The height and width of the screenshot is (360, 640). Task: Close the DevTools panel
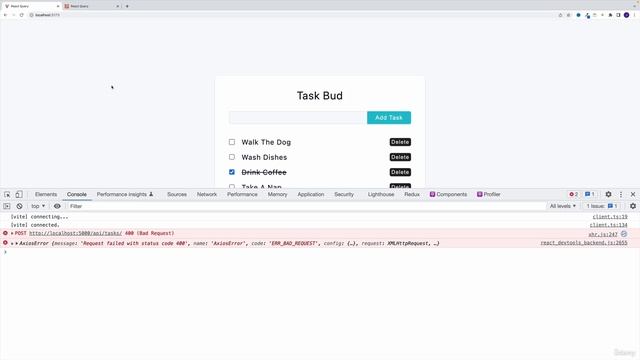coord(633,195)
